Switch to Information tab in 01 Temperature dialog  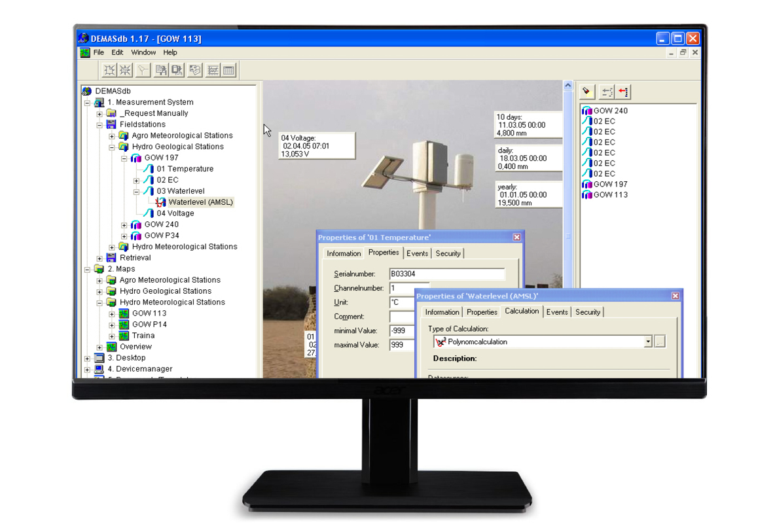pos(344,253)
